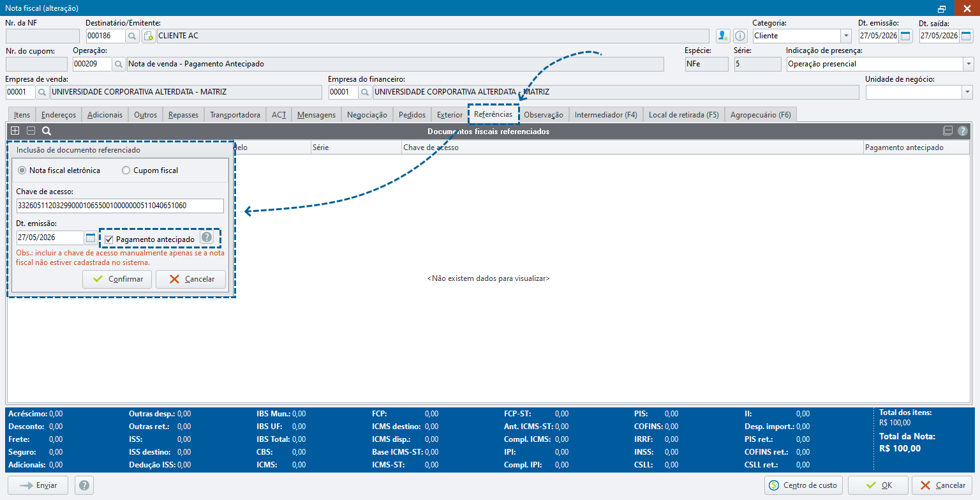The width and height of the screenshot is (980, 500).
Task: Select the Cupom fiscal radio option
Action: point(126,170)
